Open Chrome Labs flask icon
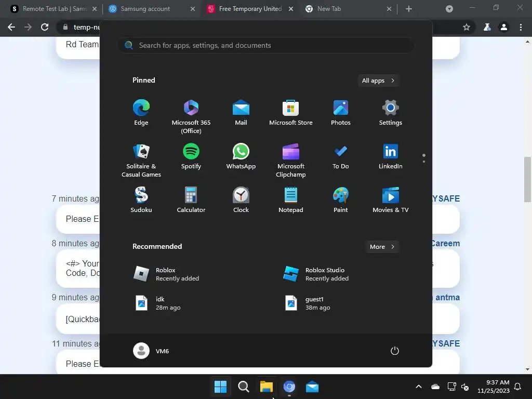 point(487,27)
